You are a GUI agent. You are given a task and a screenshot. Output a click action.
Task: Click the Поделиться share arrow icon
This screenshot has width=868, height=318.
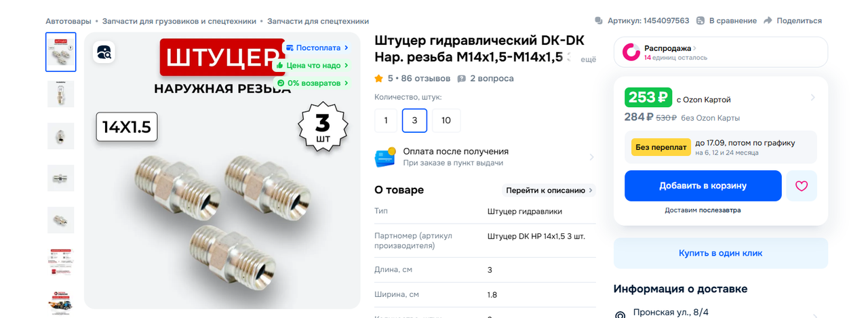coord(768,21)
